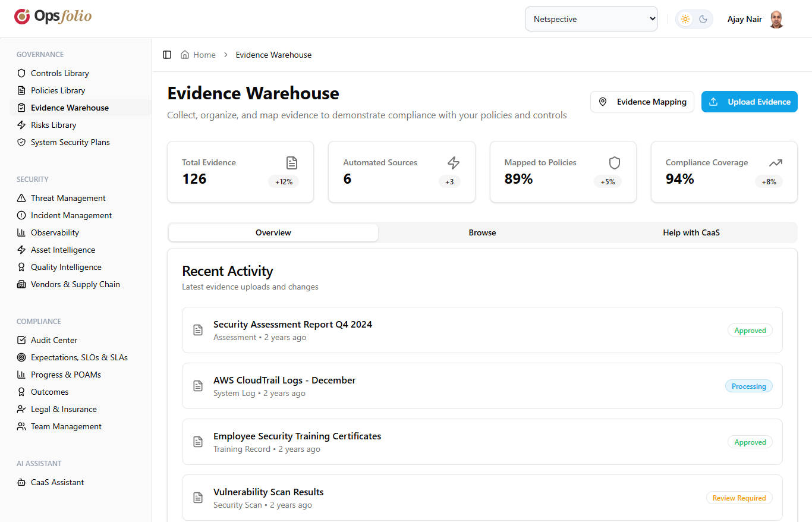The height and width of the screenshot is (522, 812).
Task: Click the Upload Evidence button
Action: click(749, 102)
